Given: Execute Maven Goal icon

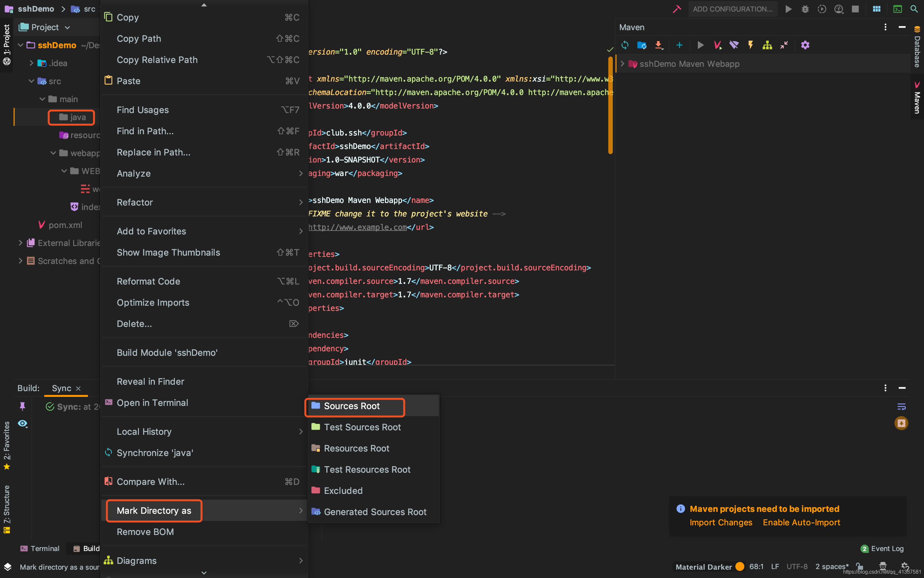Looking at the screenshot, I should (x=717, y=45).
